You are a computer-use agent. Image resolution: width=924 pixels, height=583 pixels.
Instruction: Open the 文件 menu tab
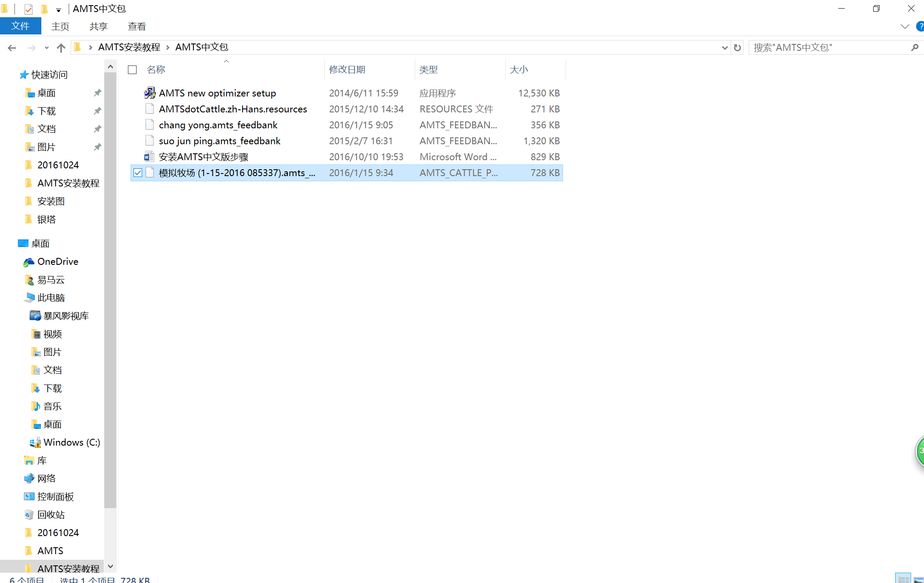pos(20,26)
